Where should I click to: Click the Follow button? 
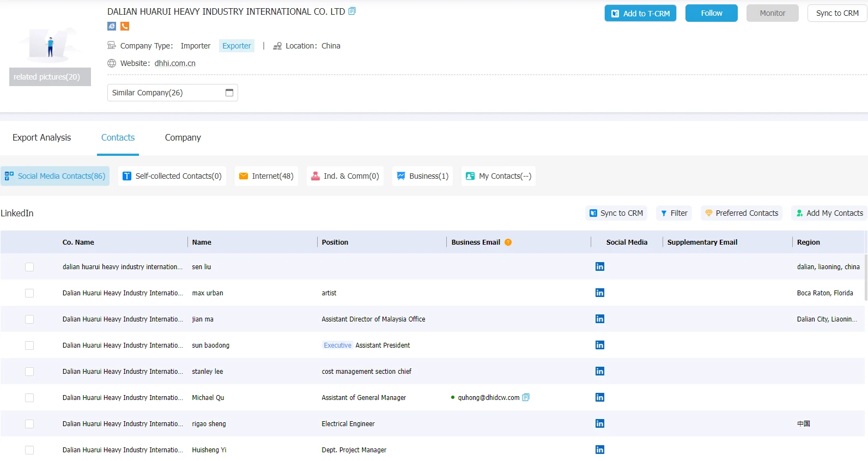click(712, 13)
